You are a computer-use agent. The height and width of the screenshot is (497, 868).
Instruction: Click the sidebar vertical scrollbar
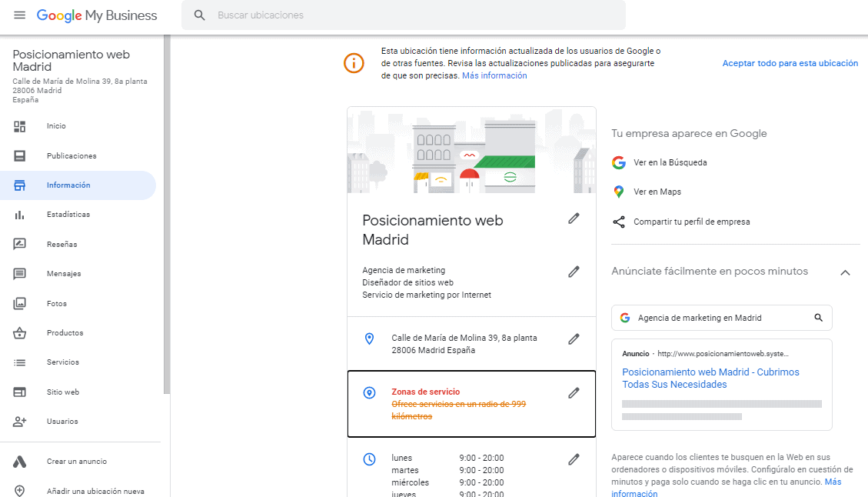click(x=167, y=215)
